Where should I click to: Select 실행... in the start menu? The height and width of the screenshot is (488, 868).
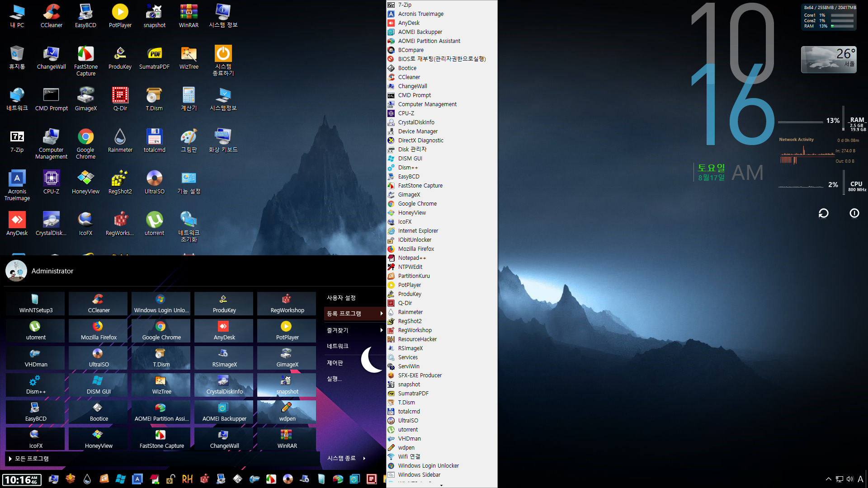[335, 379]
